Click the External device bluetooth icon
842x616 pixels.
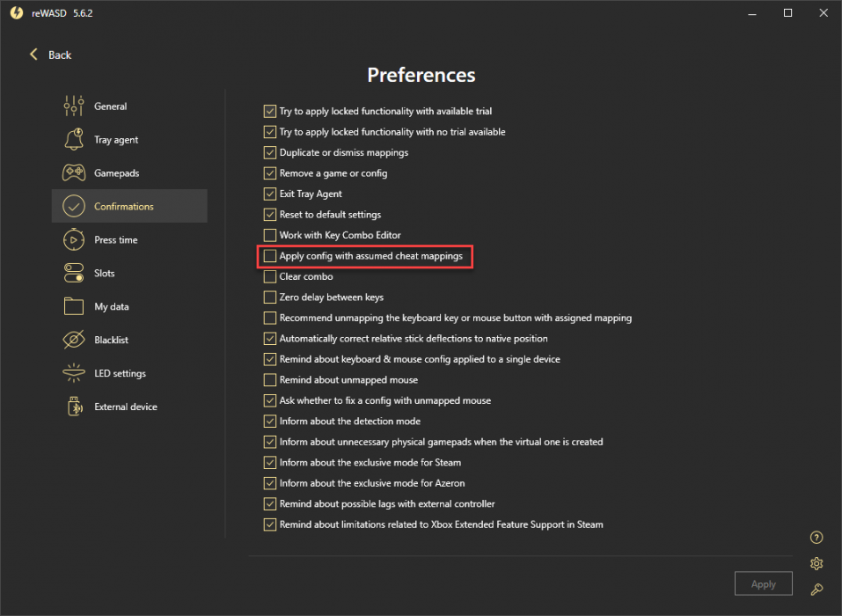coord(75,407)
